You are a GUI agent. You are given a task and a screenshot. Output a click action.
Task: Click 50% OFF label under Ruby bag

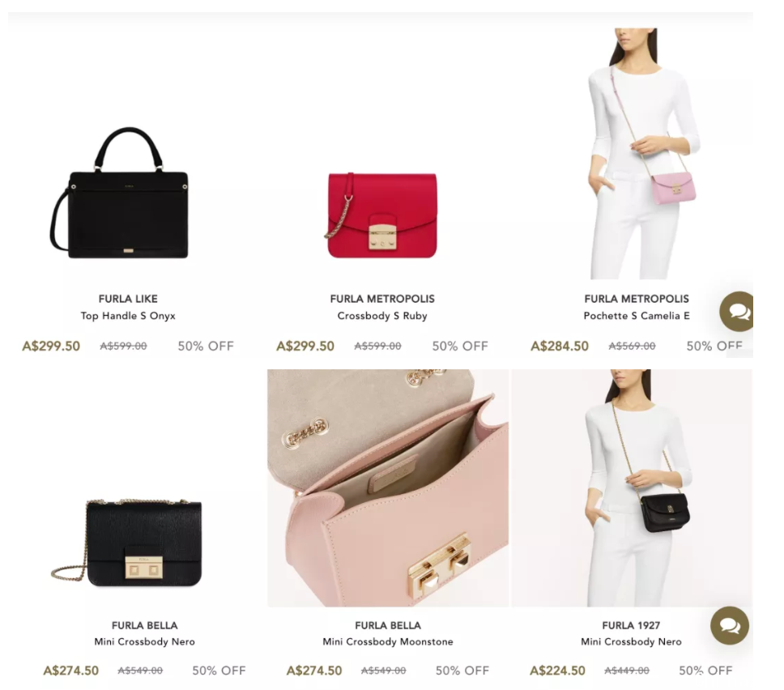(460, 346)
